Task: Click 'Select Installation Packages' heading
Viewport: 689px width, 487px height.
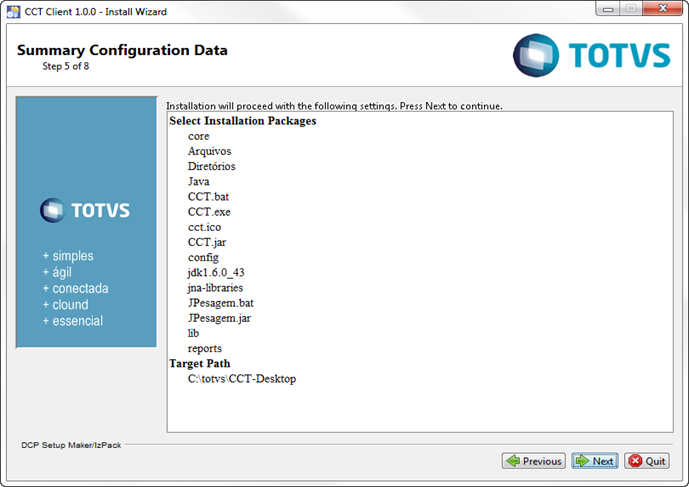Action: [x=243, y=121]
